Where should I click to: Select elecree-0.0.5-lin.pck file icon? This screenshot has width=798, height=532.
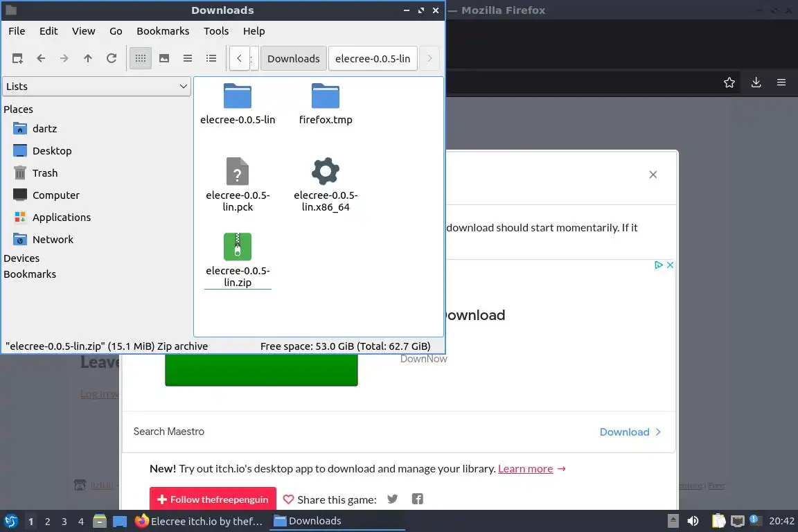[x=238, y=171]
